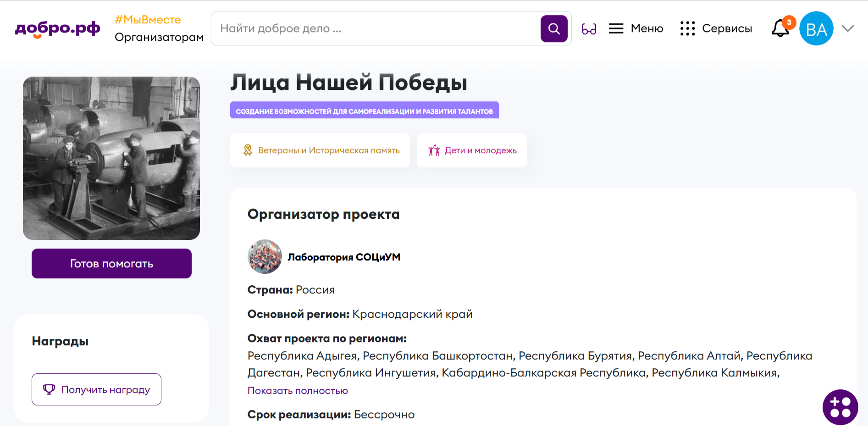868x426 pixels.
Task: Expand full region list with Показать полностью
Action: 298,391
